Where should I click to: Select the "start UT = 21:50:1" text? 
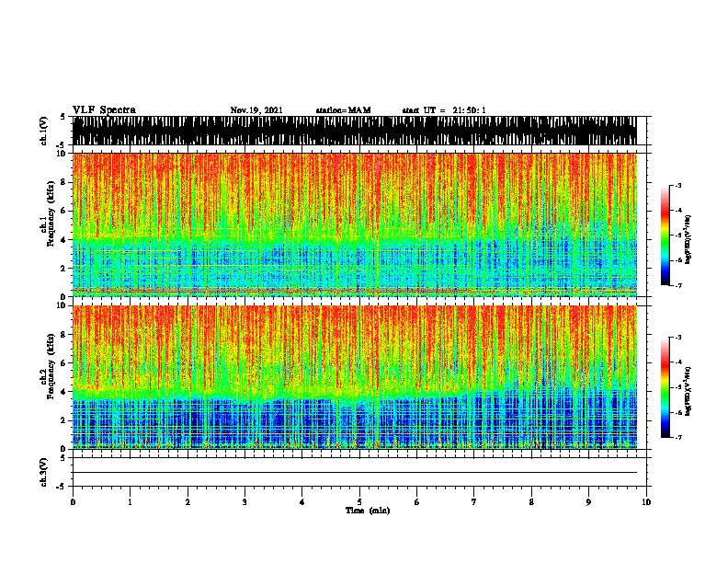pos(444,110)
